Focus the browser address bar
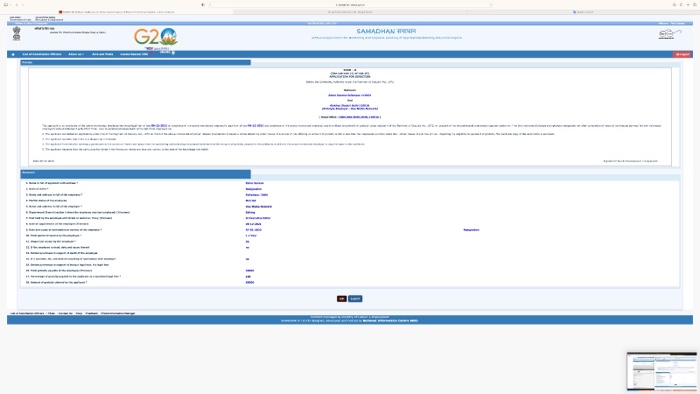The height and width of the screenshot is (394, 700). click(x=350, y=4)
